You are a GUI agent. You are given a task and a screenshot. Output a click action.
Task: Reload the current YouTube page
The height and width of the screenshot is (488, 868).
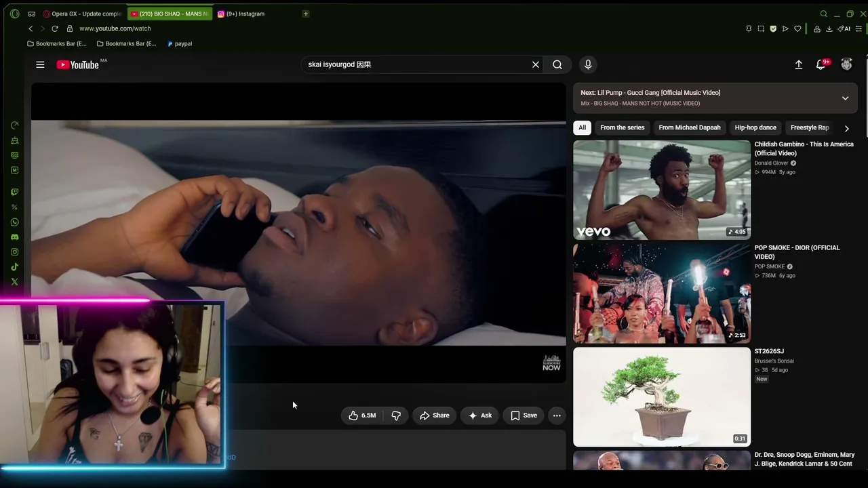point(55,28)
